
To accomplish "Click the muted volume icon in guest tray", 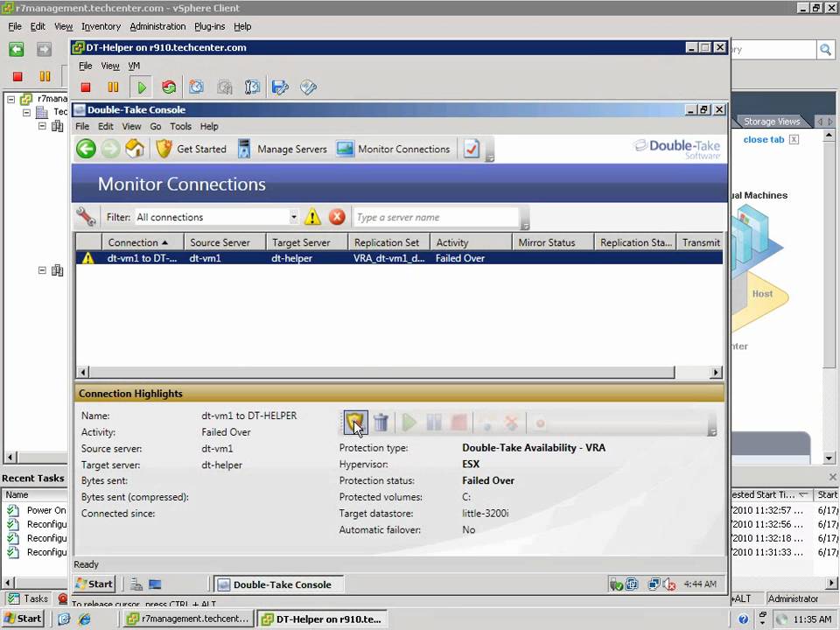I will [x=669, y=584].
